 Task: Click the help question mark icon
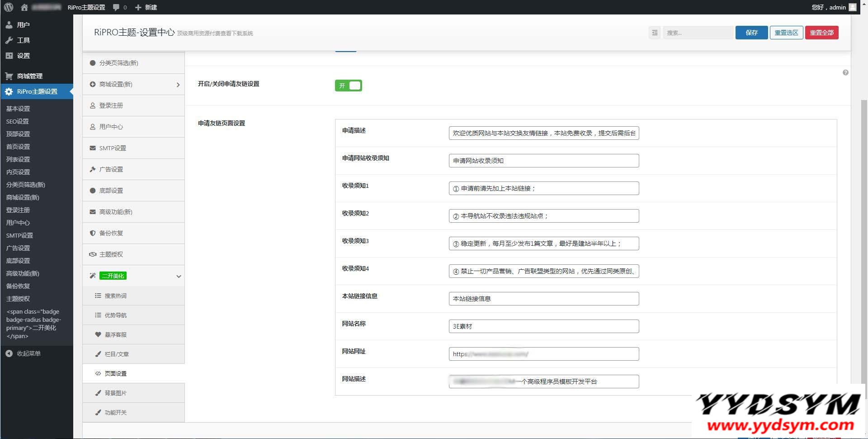(x=845, y=73)
